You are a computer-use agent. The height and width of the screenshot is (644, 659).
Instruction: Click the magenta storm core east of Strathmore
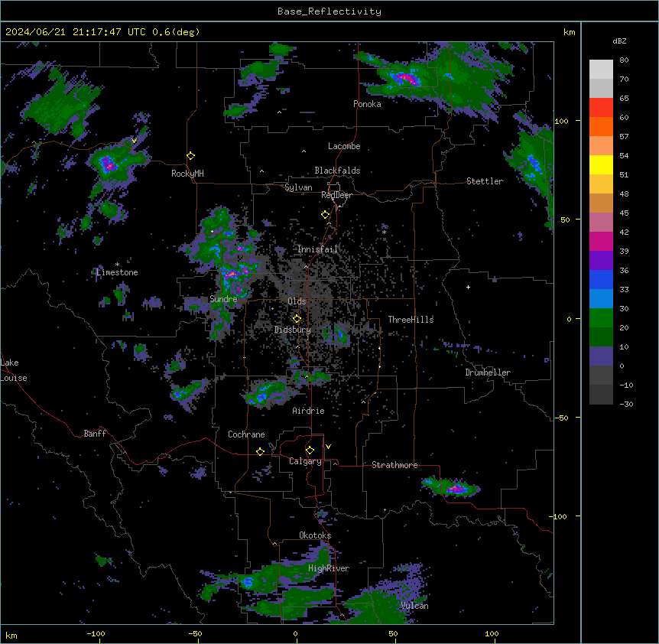pyautogui.click(x=456, y=489)
